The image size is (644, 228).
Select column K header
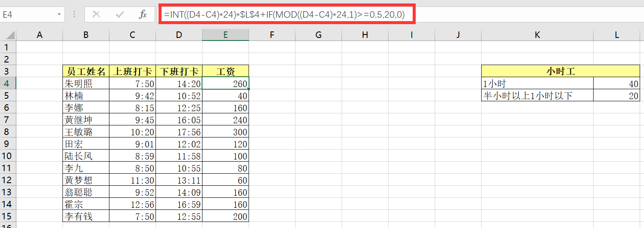pyautogui.click(x=538, y=35)
